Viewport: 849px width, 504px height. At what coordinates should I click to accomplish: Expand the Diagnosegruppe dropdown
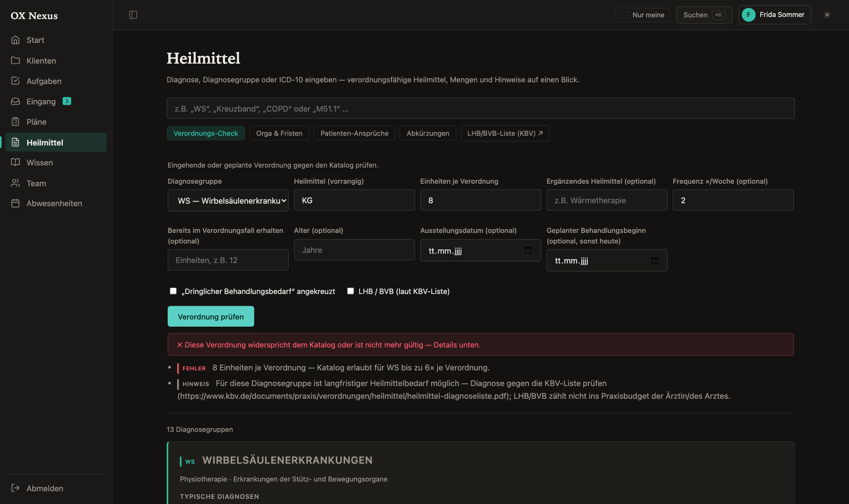(228, 201)
